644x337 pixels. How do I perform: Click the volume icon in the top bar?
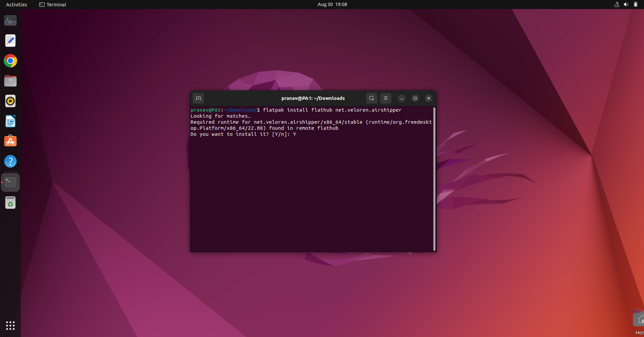(626, 4)
